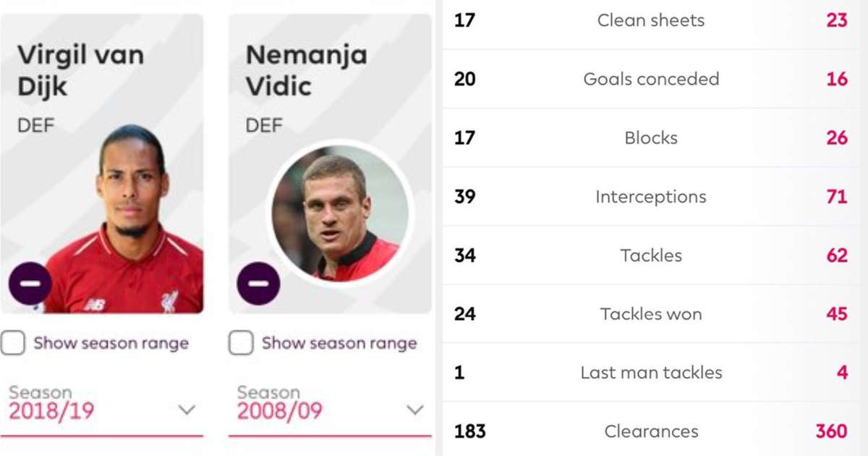Click the Tackles won stat label

651,314
